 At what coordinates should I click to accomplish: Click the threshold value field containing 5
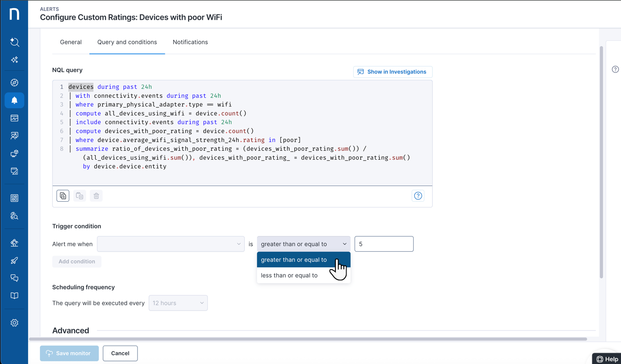pyautogui.click(x=384, y=244)
